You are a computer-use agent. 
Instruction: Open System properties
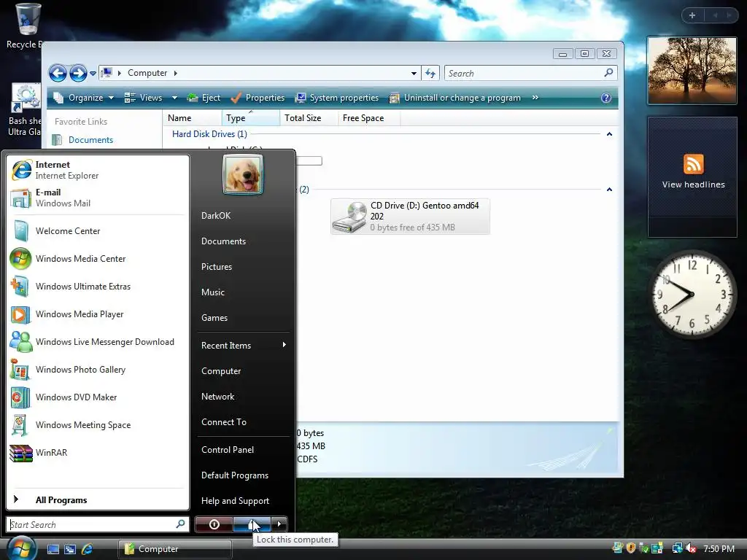(x=337, y=98)
